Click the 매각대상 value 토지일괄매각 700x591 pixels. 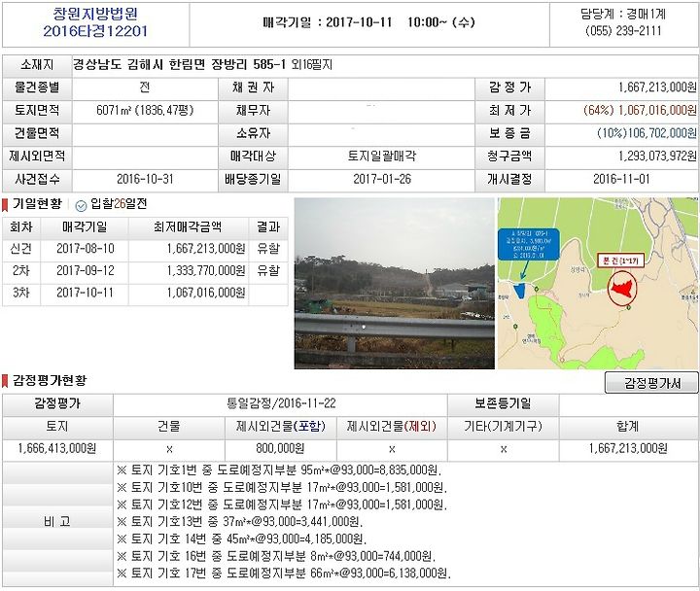pos(382,156)
